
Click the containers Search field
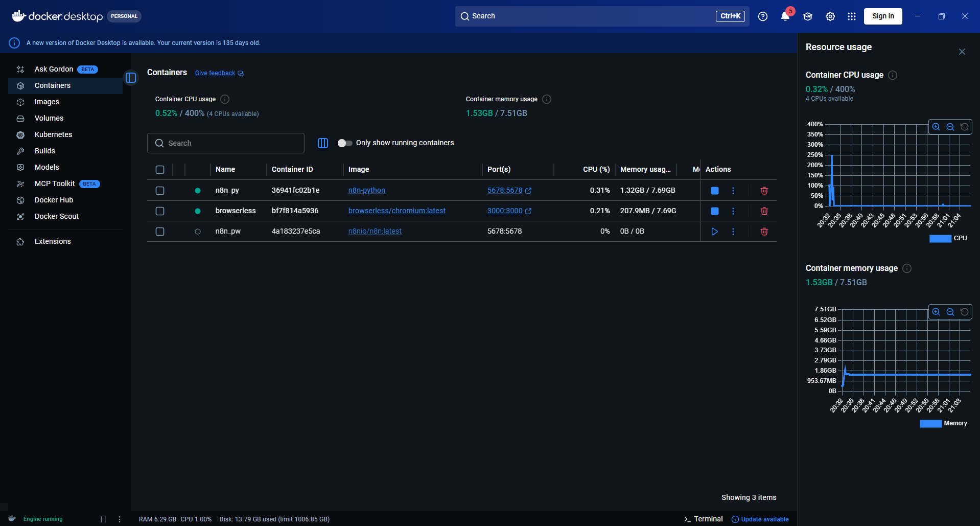point(226,143)
